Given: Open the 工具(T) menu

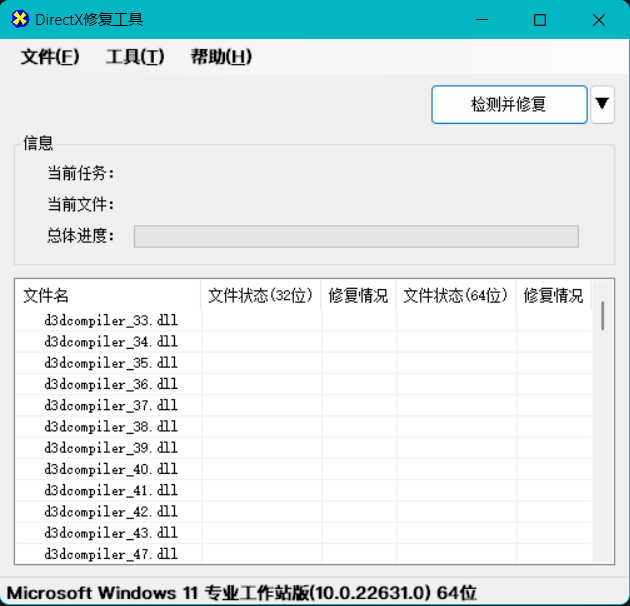Looking at the screenshot, I should pyautogui.click(x=135, y=56).
